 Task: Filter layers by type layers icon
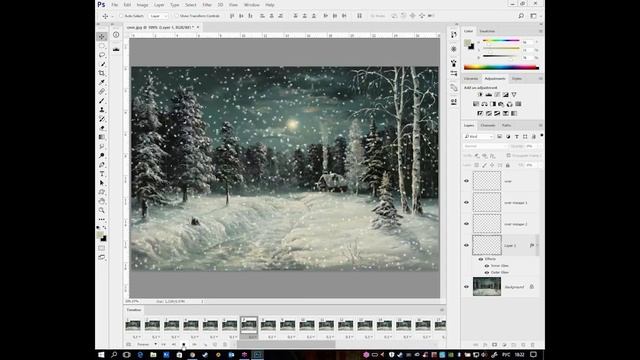(x=517, y=136)
